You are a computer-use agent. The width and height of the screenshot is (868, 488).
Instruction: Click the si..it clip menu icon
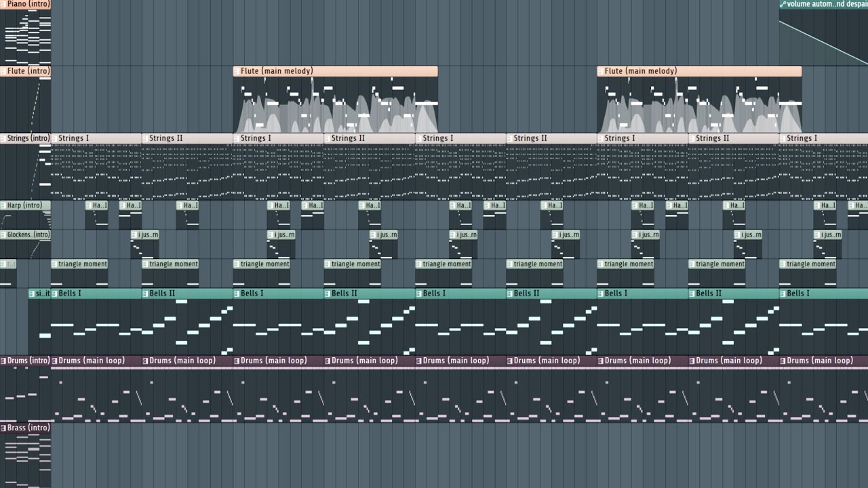pyautogui.click(x=32, y=293)
